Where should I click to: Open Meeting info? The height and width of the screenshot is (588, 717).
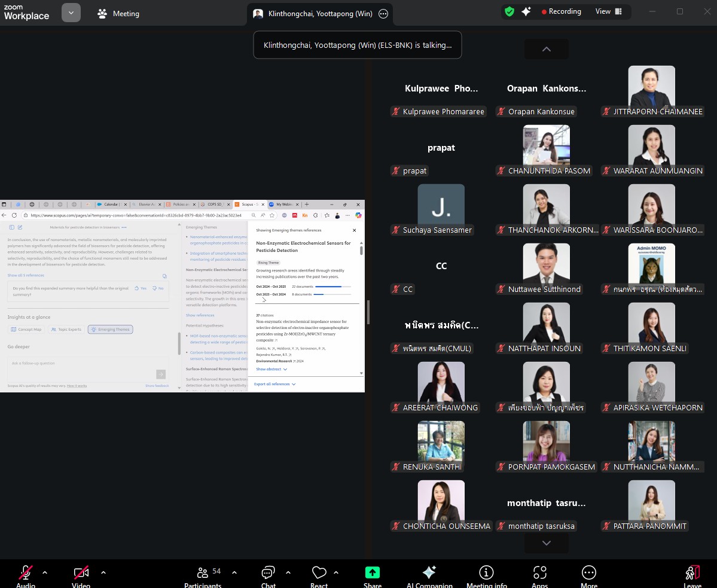click(x=486, y=573)
